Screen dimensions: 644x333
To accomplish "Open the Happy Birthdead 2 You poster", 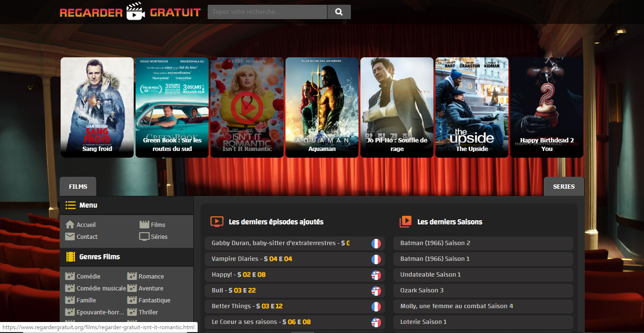I will point(547,107).
